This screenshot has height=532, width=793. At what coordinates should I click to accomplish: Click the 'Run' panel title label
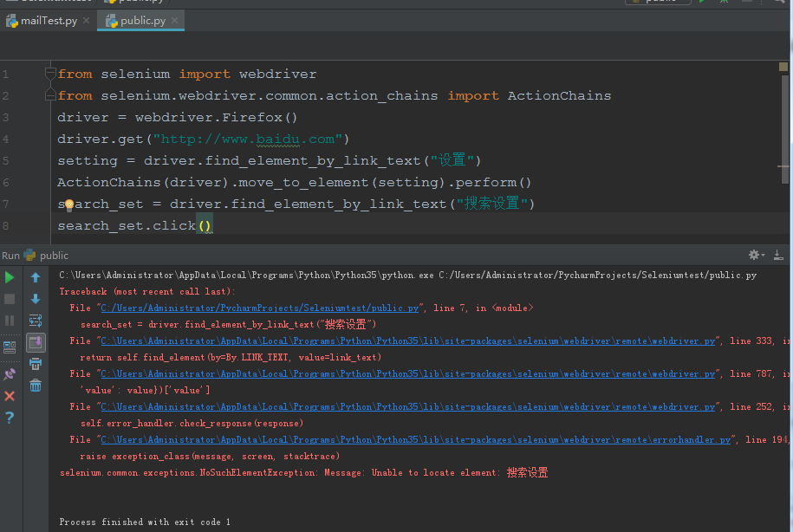pyautogui.click(x=10, y=256)
